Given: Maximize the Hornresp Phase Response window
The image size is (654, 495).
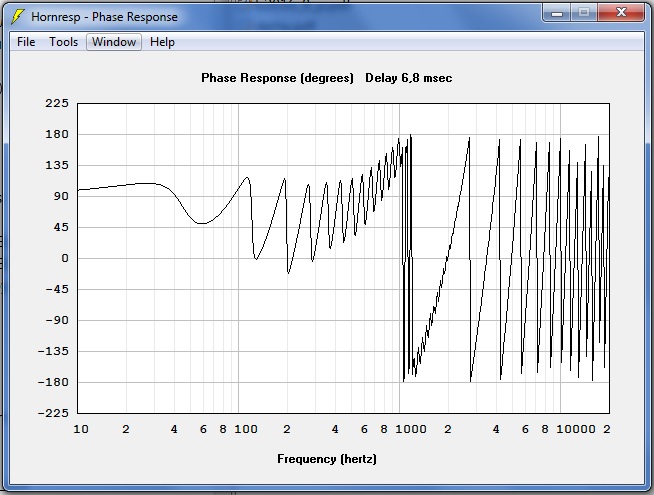Looking at the screenshot, I should 584,13.
